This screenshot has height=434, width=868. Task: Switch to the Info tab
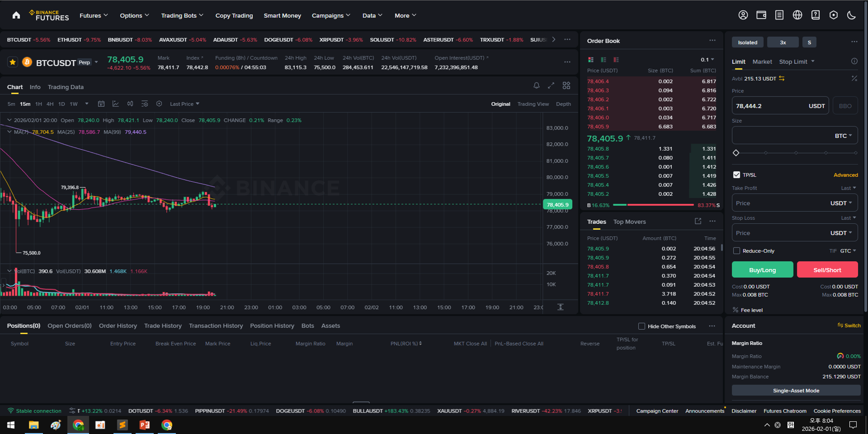(x=35, y=87)
